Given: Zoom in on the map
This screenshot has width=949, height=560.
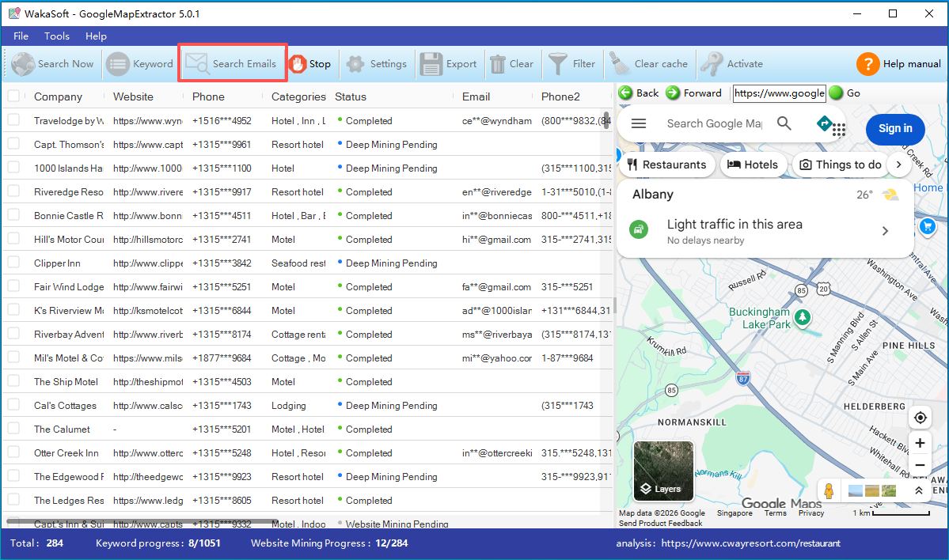Looking at the screenshot, I should coord(920,443).
